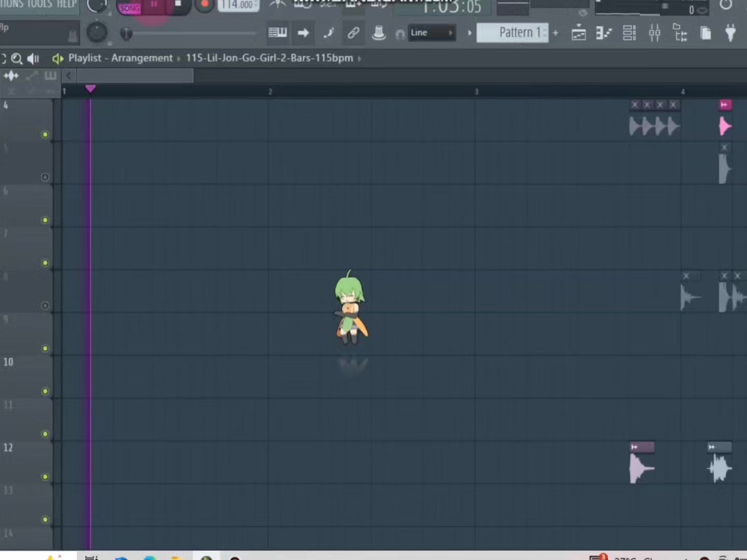Viewport: 747px width, 560px height.
Task: Click the song position slider handle
Action: click(127, 34)
